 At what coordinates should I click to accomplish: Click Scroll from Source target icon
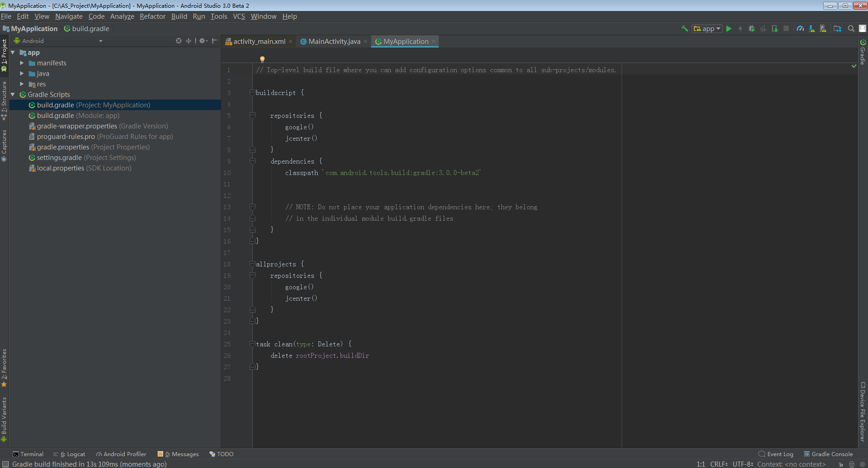pyautogui.click(x=179, y=41)
